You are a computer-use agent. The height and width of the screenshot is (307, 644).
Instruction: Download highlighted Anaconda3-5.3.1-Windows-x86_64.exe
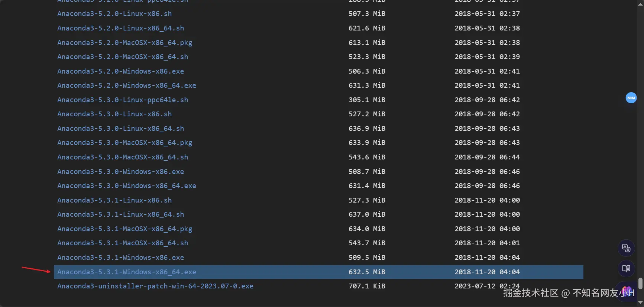[x=127, y=272]
